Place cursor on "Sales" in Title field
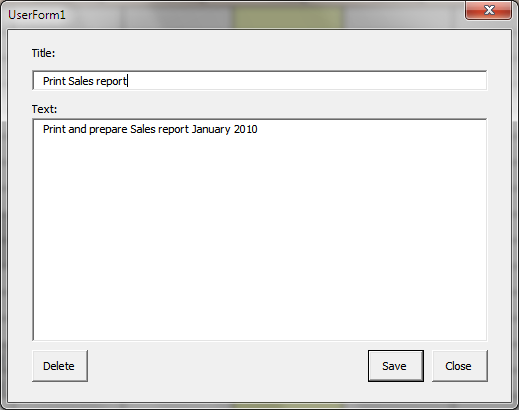The height and width of the screenshot is (410, 519). point(81,81)
